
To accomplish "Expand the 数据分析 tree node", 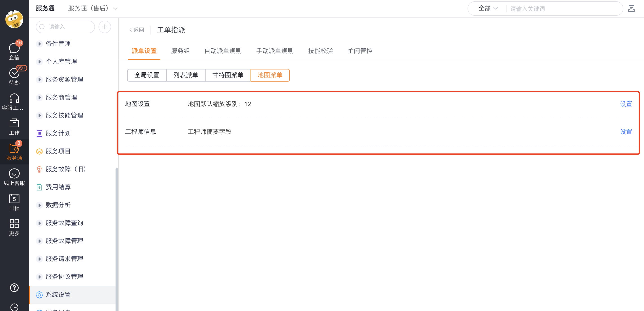I will [x=39, y=205].
